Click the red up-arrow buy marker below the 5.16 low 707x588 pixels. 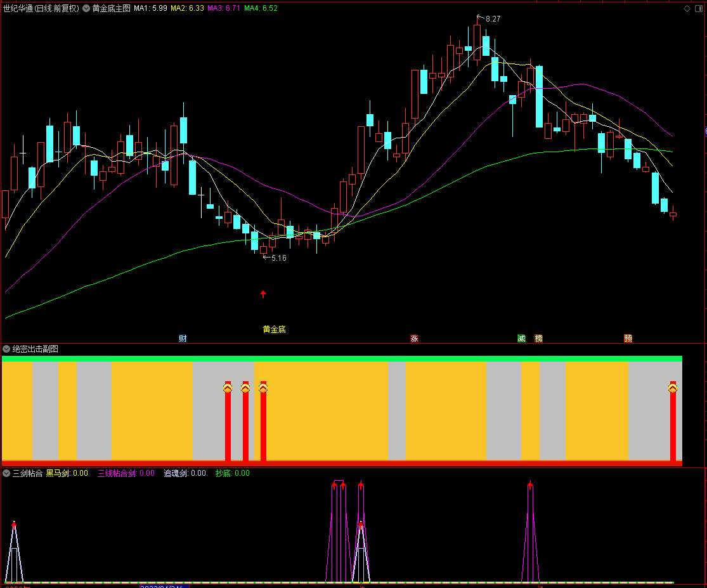tap(263, 294)
